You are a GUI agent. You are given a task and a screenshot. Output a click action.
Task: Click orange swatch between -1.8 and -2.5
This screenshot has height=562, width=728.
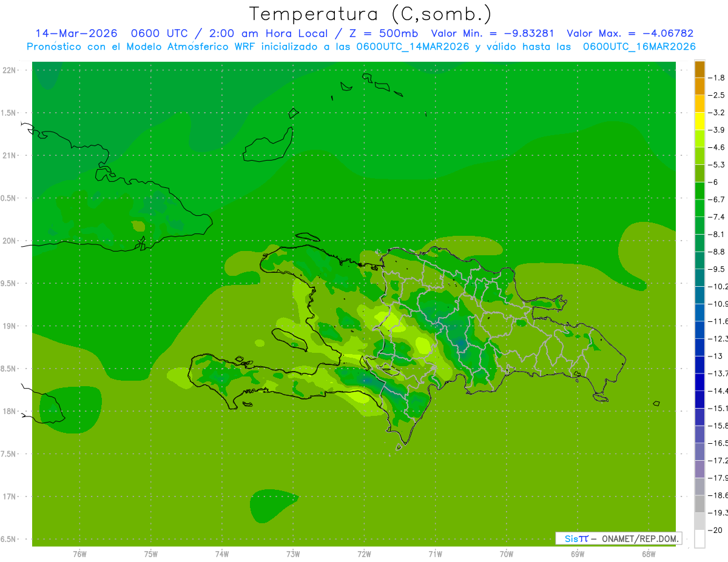699,87
